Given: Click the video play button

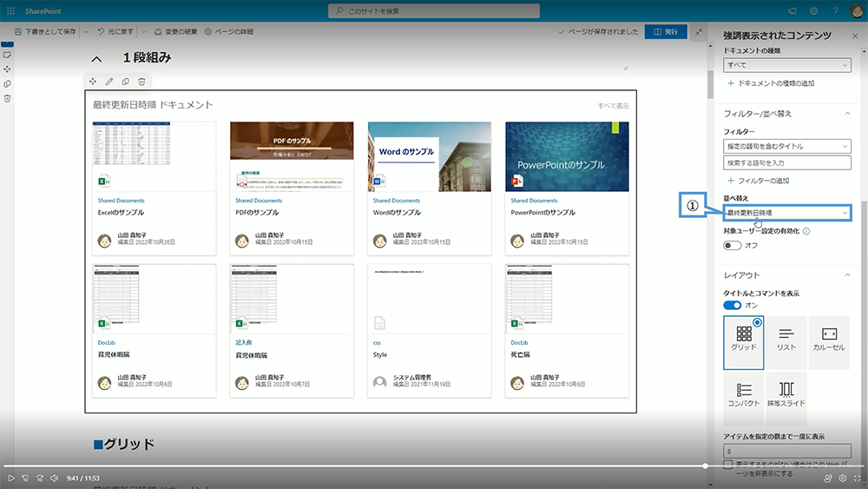Looking at the screenshot, I should point(10,478).
